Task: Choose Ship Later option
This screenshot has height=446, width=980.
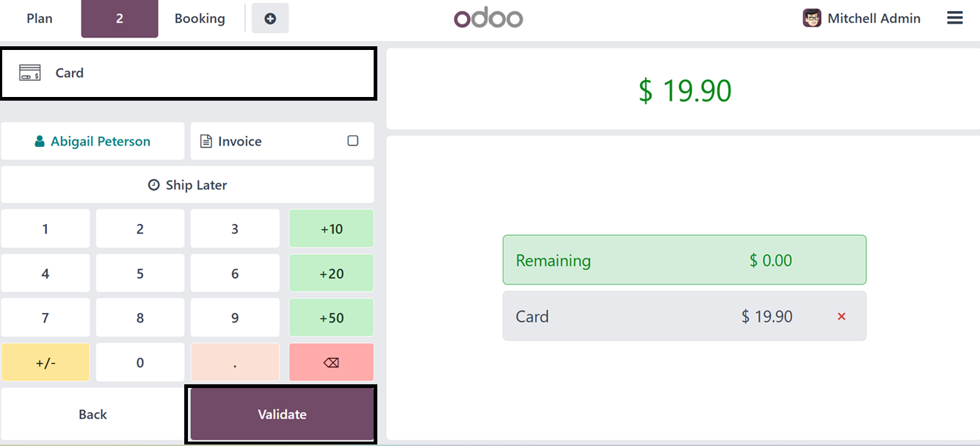Action: coord(187,185)
